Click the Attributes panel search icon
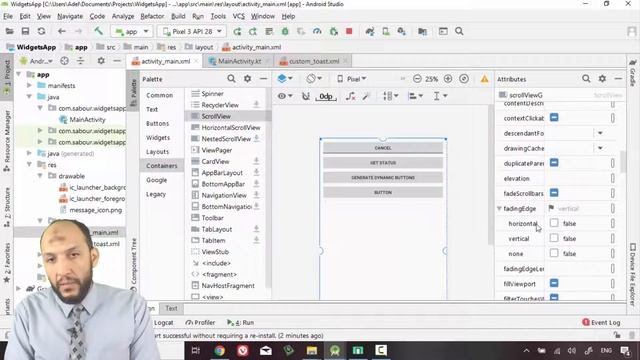 click(586, 79)
